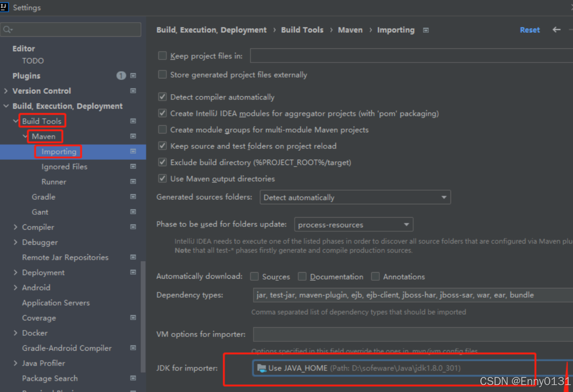Image resolution: width=573 pixels, height=392 pixels.
Task: Open TODO settings page
Action: click(x=33, y=61)
